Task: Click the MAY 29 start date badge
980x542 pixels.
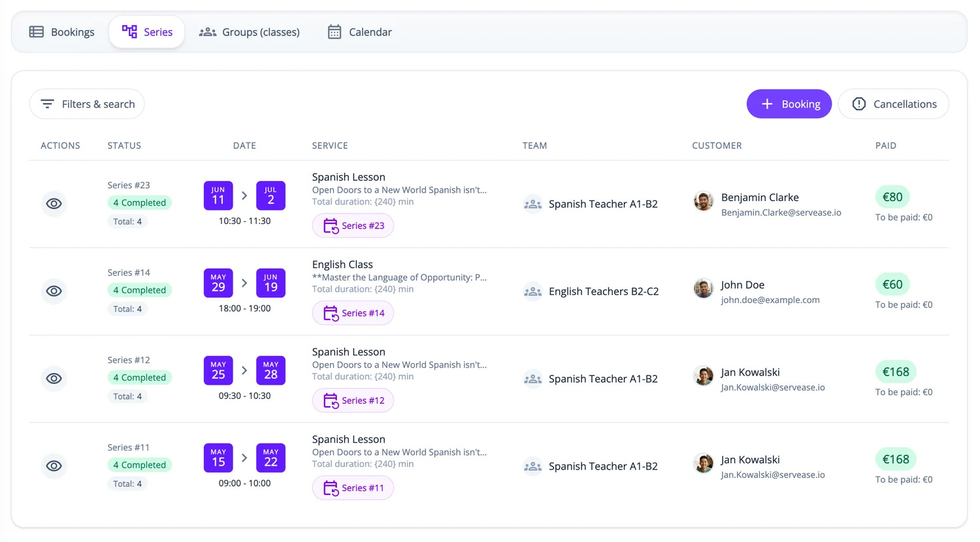Action: click(x=218, y=283)
